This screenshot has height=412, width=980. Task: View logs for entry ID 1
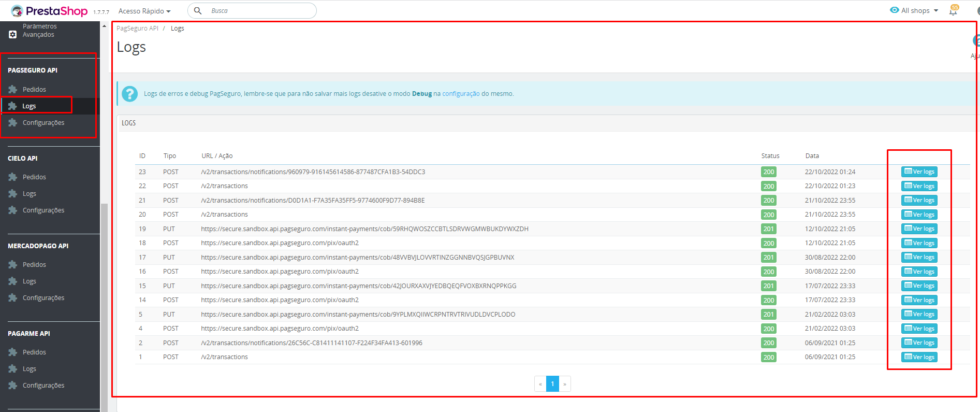(x=919, y=357)
